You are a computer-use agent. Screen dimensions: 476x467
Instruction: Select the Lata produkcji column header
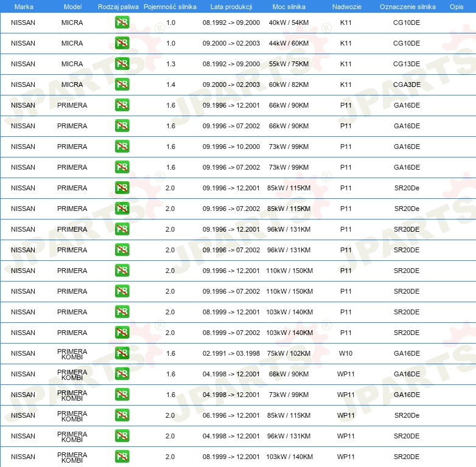(231, 7)
